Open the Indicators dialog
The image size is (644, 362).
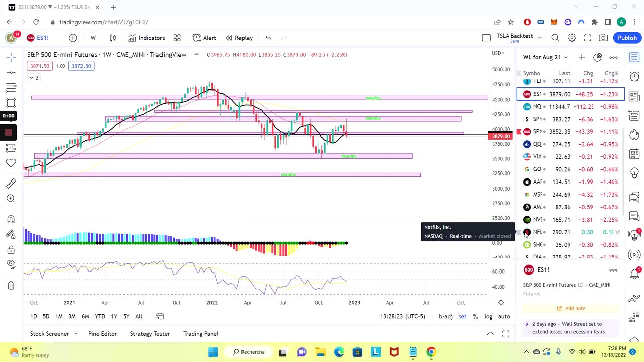tap(146, 38)
